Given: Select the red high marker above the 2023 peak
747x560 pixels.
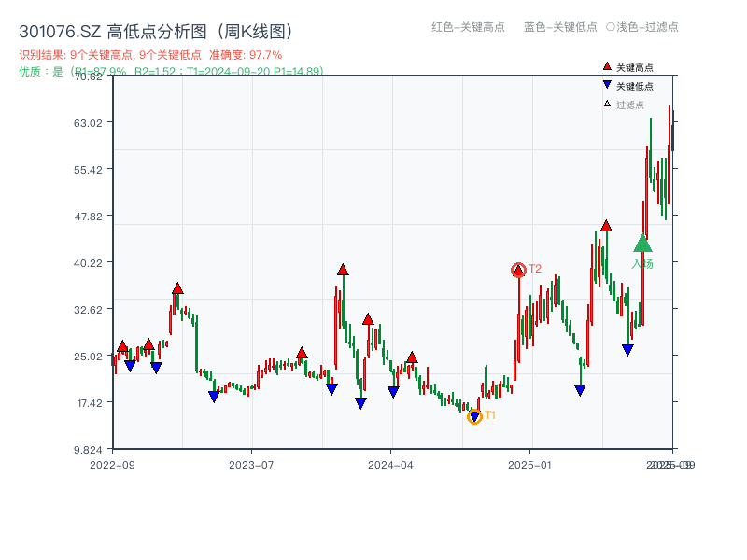Looking at the screenshot, I should pos(176,287).
